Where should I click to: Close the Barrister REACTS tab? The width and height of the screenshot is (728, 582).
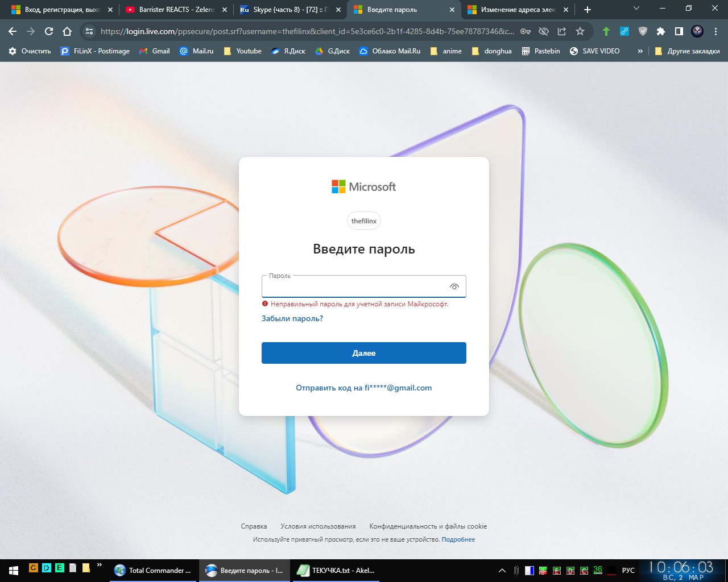point(224,10)
